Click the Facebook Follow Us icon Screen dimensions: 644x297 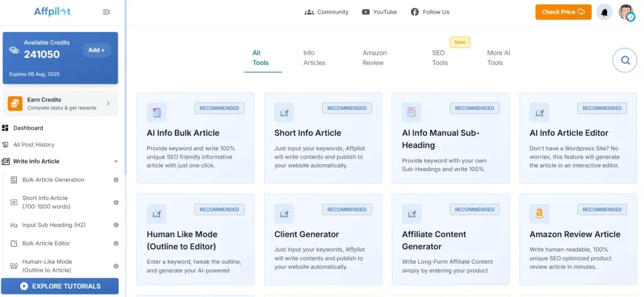point(414,12)
